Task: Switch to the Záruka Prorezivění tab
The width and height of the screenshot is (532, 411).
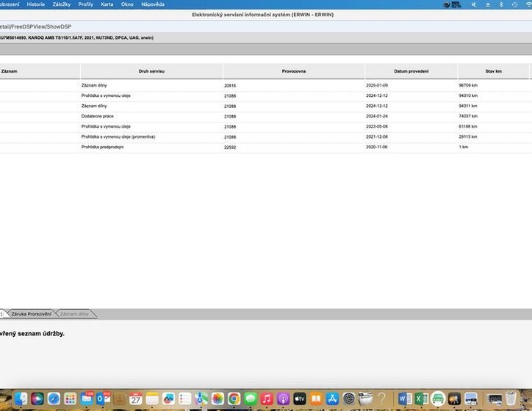Action: click(31, 314)
